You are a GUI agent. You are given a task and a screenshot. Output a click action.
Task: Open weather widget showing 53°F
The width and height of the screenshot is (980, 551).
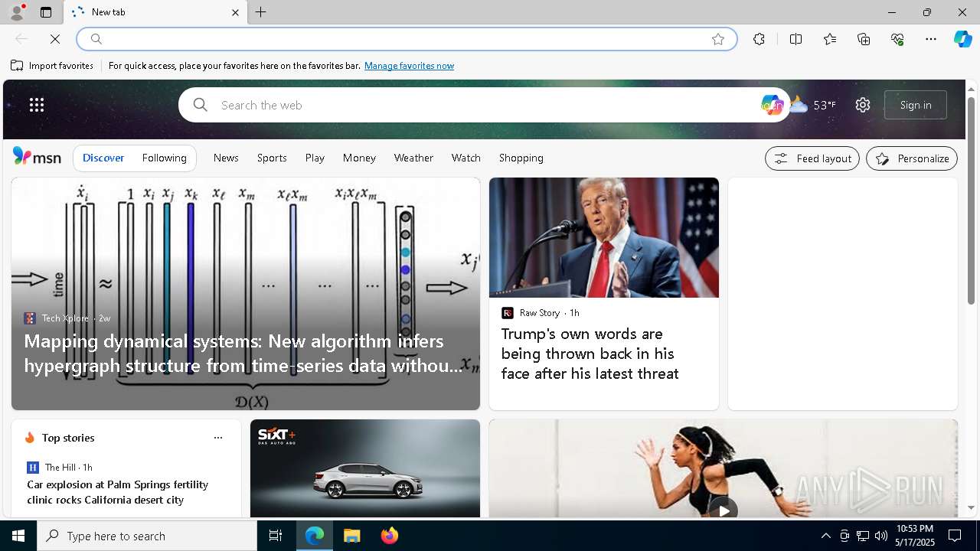pos(813,105)
